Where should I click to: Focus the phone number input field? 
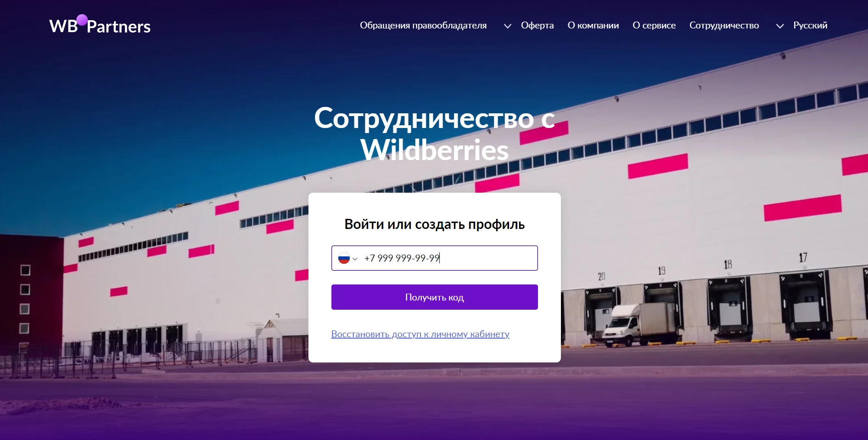coord(434,258)
